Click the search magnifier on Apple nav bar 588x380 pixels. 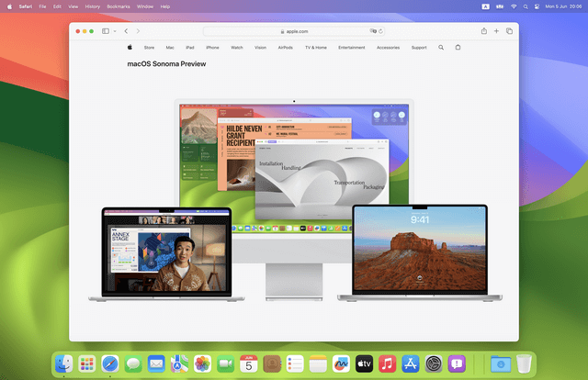(441, 47)
